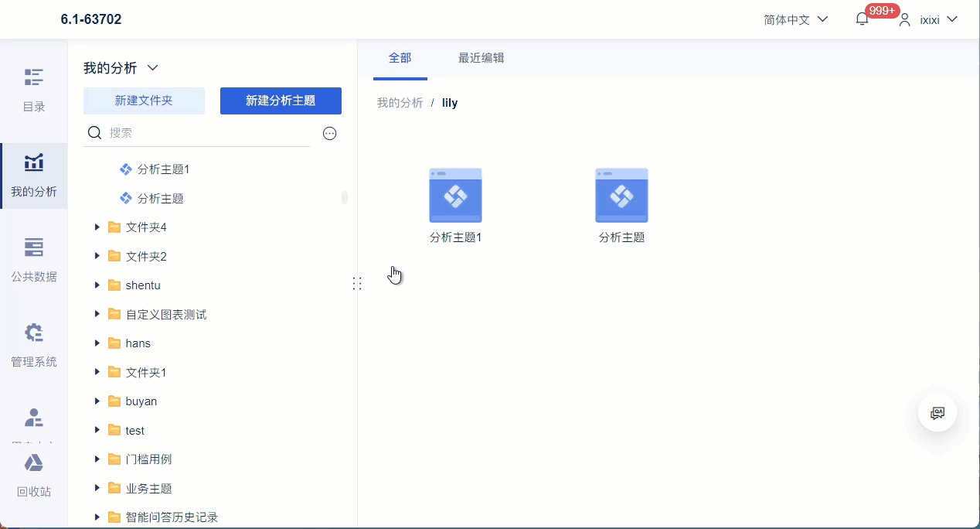Screen dimensions: 980x529
Task: Expand the 自定义图表测试 folder arrow
Action: (97, 314)
